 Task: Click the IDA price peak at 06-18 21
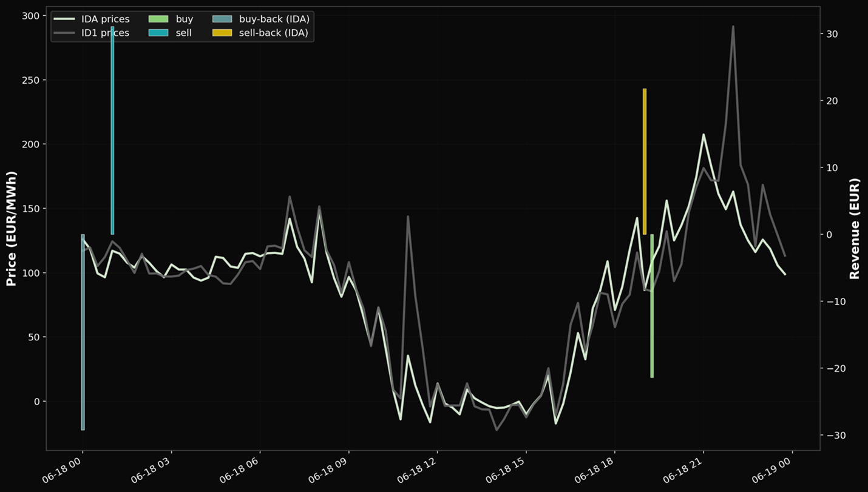704,135
